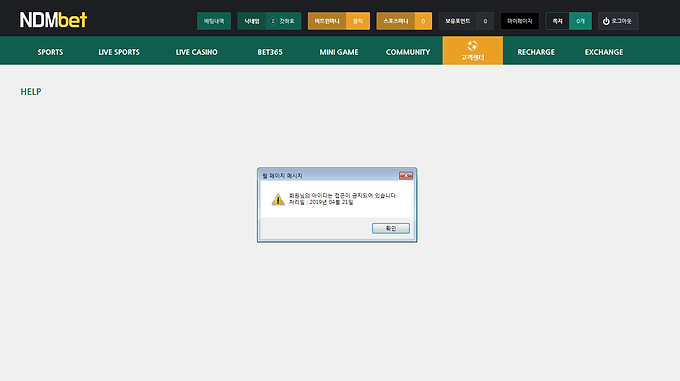Close the web page message dialog
680x381 pixels.
pos(406,176)
